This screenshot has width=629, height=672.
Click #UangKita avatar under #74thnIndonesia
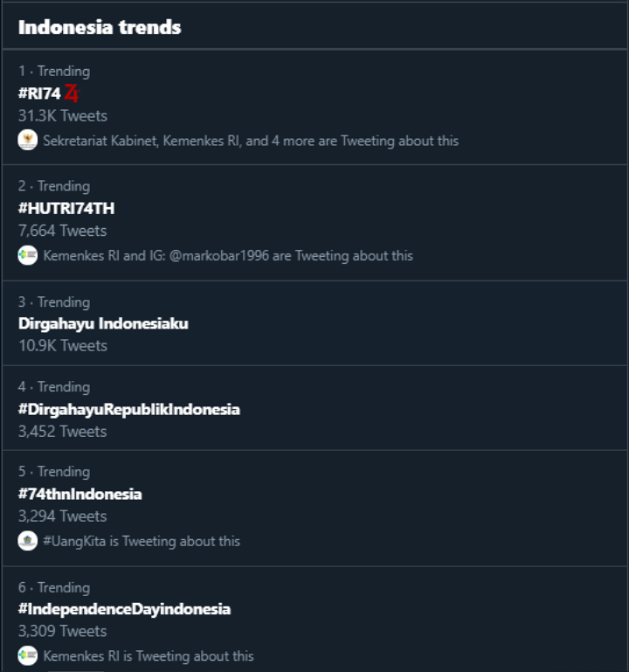click(x=28, y=541)
